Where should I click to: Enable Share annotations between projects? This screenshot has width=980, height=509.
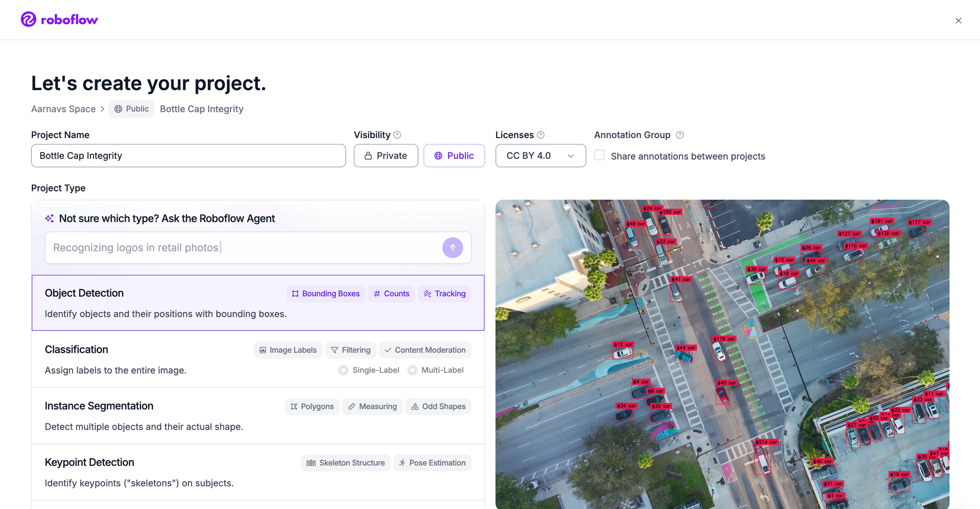(x=599, y=155)
